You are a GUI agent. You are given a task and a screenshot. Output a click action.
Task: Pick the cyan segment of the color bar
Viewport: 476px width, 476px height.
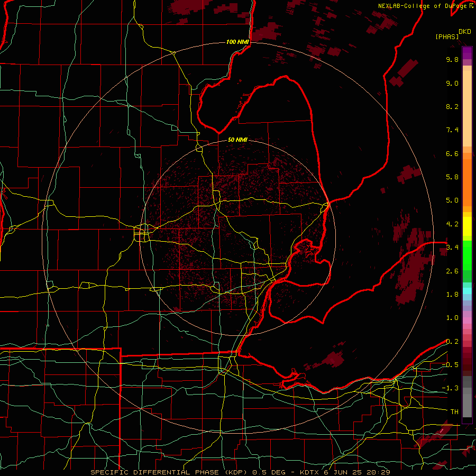point(467,290)
